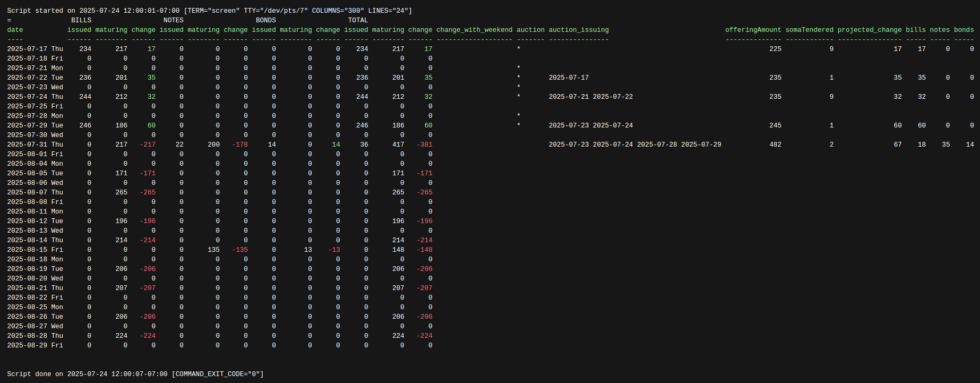The height and width of the screenshot is (383, 980).
Task: Click the auction asterisk on the 2025-07-28 row
Action: (519, 116)
